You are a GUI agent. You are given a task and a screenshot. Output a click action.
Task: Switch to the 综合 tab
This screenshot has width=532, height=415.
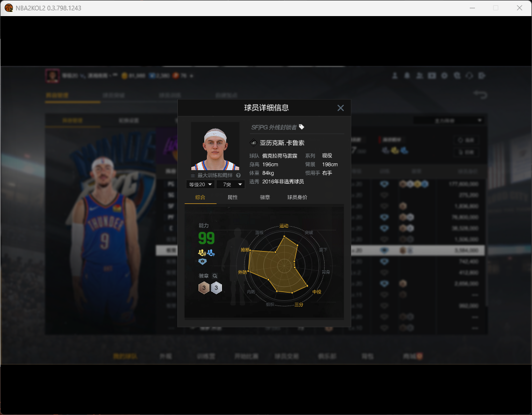point(200,197)
